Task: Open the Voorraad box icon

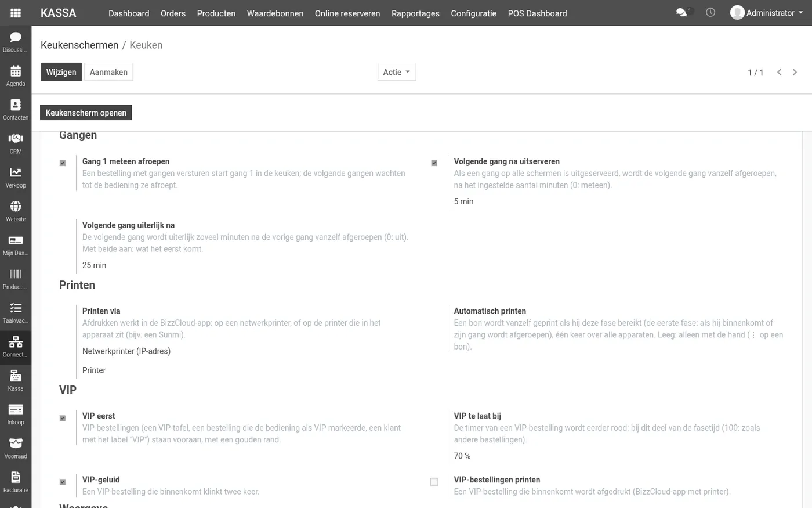Action: pyautogui.click(x=16, y=448)
